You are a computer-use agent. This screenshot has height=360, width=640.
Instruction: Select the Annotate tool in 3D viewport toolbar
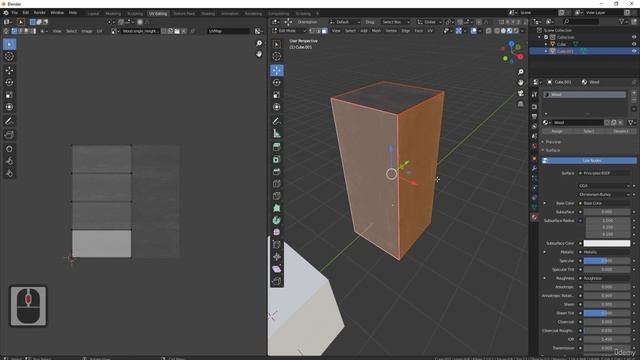[277, 121]
